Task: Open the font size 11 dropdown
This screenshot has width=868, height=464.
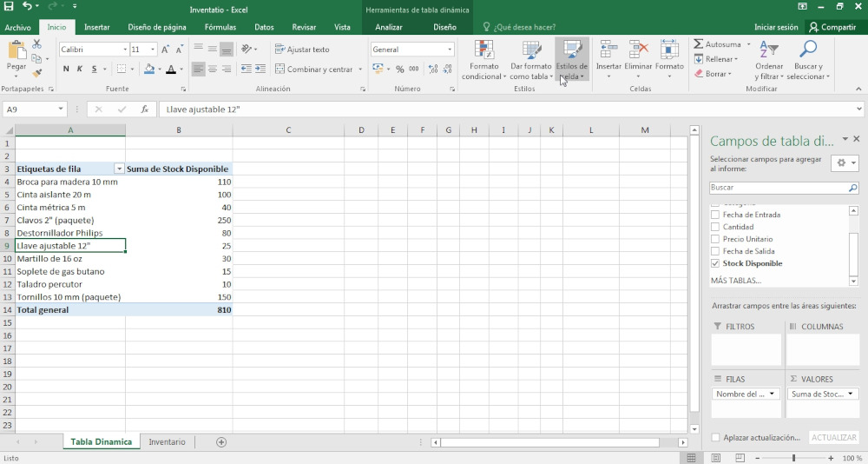Action: coord(153,50)
